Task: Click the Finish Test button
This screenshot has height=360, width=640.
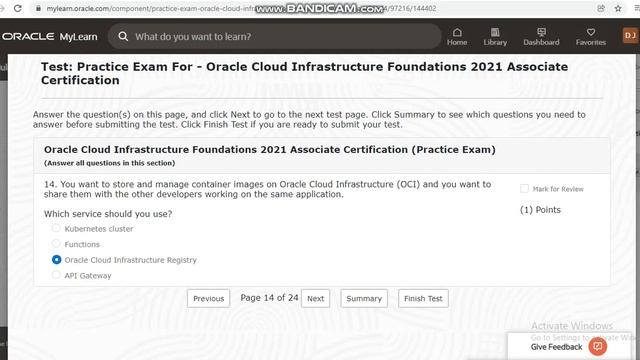Action: pyautogui.click(x=423, y=298)
